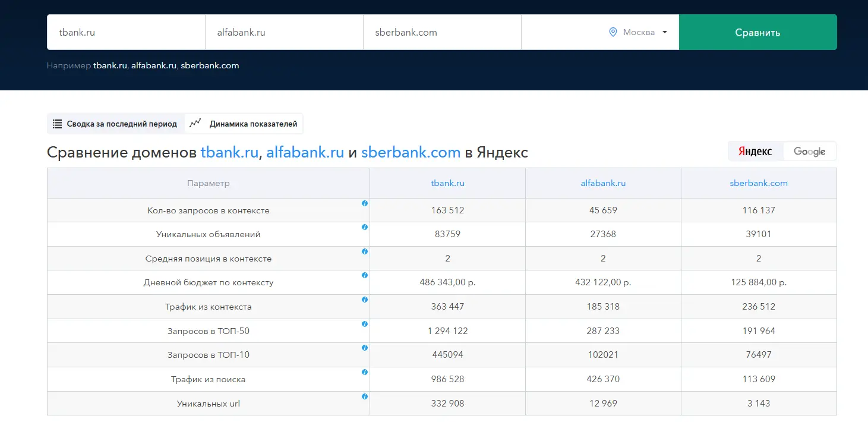Click info icon next to Дневной бюджет по контексту

(365, 275)
